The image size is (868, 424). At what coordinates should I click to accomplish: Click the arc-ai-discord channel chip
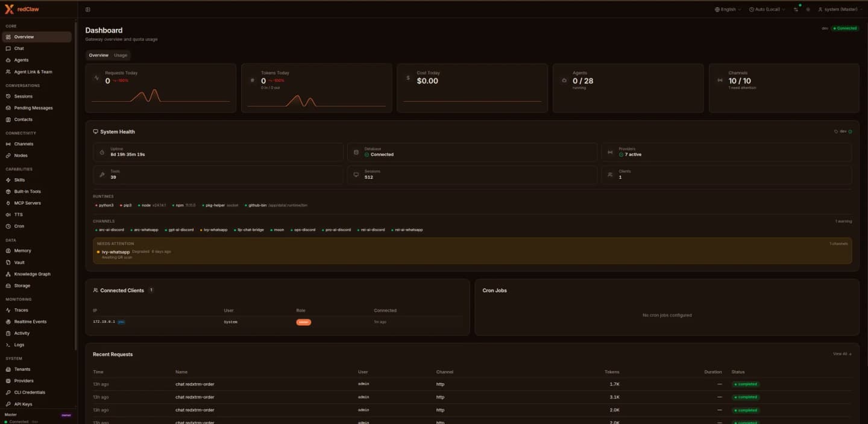(110, 230)
